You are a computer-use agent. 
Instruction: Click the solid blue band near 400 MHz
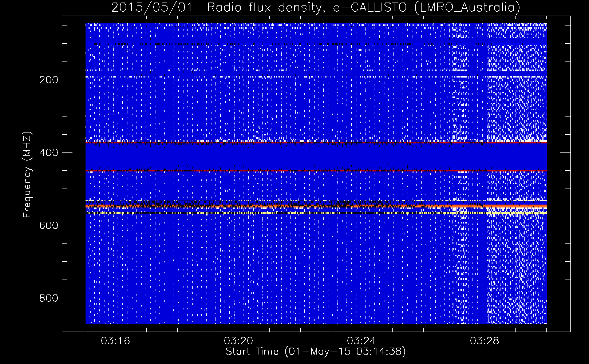coord(316,157)
